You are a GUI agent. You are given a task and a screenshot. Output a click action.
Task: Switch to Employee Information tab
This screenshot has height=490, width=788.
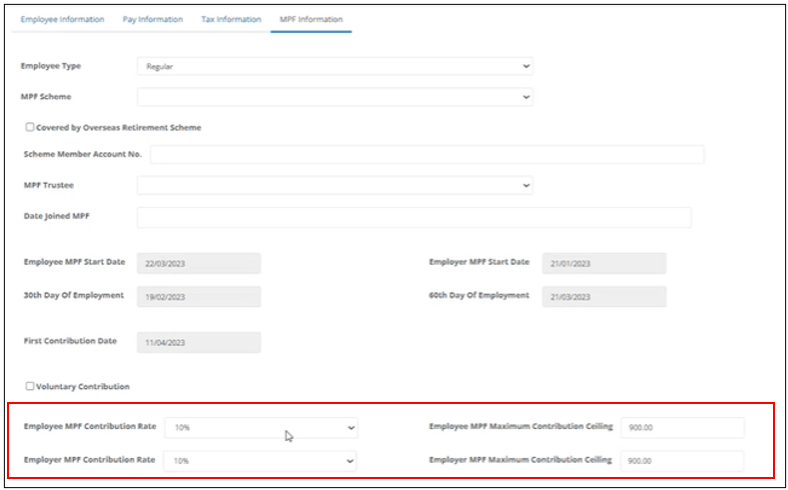62,20
